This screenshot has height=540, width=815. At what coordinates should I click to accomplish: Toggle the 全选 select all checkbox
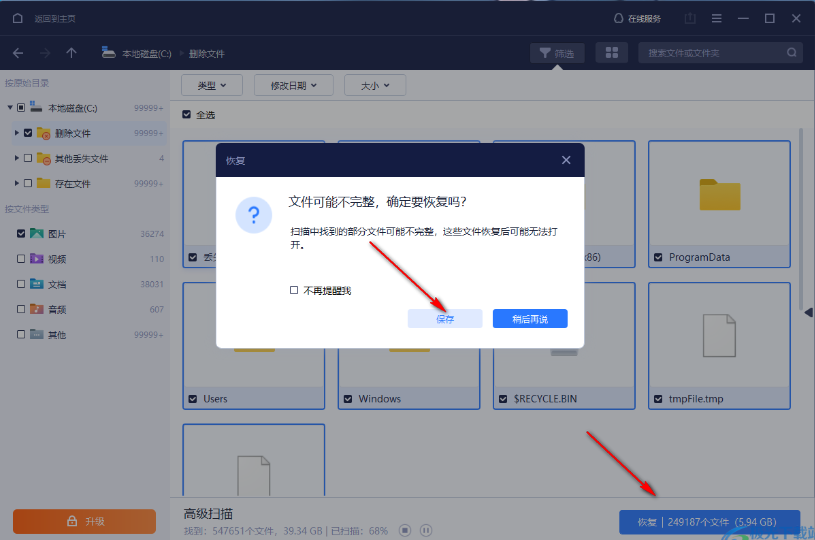[187, 114]
